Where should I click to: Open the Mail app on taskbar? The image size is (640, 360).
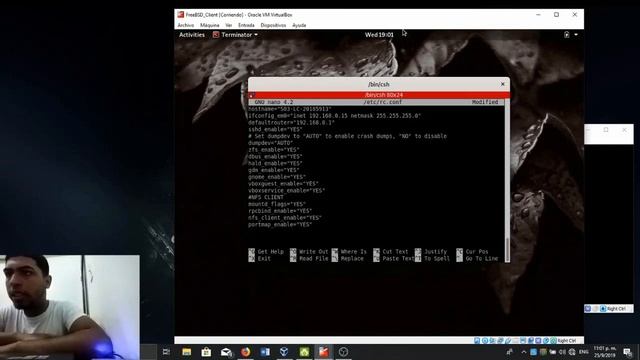226,351
